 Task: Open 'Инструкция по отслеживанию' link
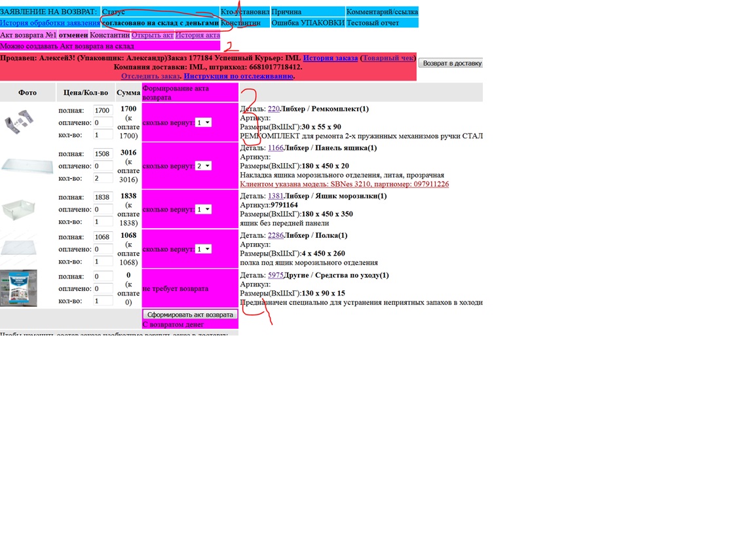click(x=238, y=76)
